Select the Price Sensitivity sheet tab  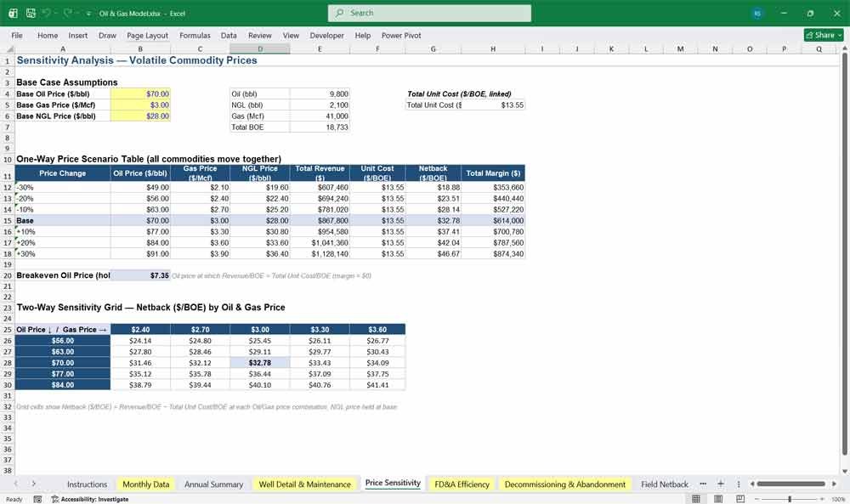(x=393, y=483)
